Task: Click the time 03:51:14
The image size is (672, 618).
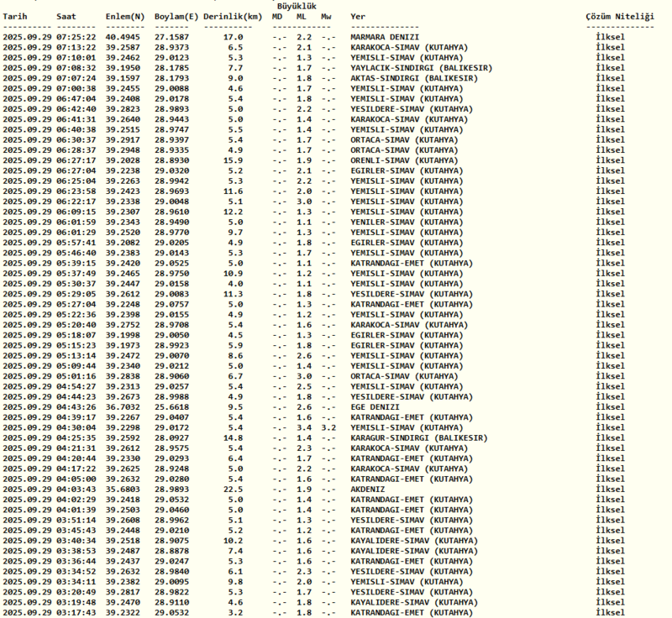Action: [x=76, y=521]
